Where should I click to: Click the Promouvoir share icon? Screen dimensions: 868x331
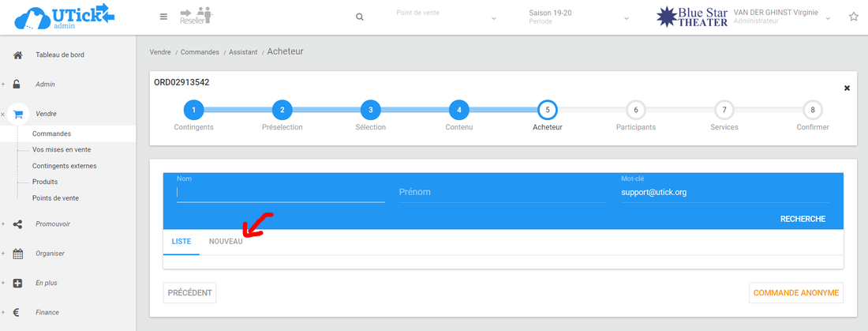tap(17, 224)
